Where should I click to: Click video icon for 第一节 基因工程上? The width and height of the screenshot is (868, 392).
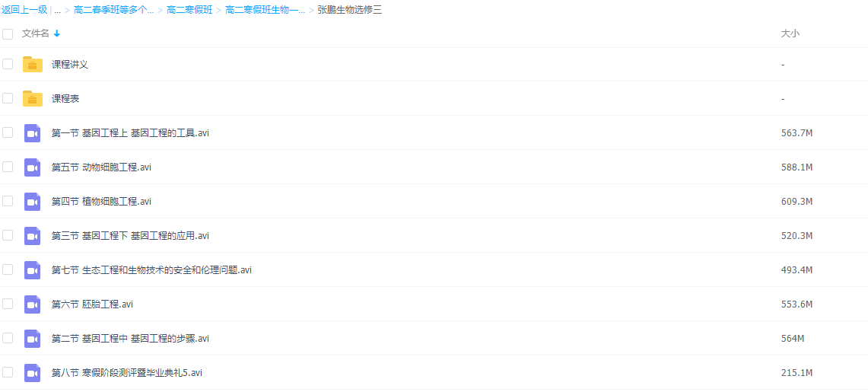click(32, 133)
